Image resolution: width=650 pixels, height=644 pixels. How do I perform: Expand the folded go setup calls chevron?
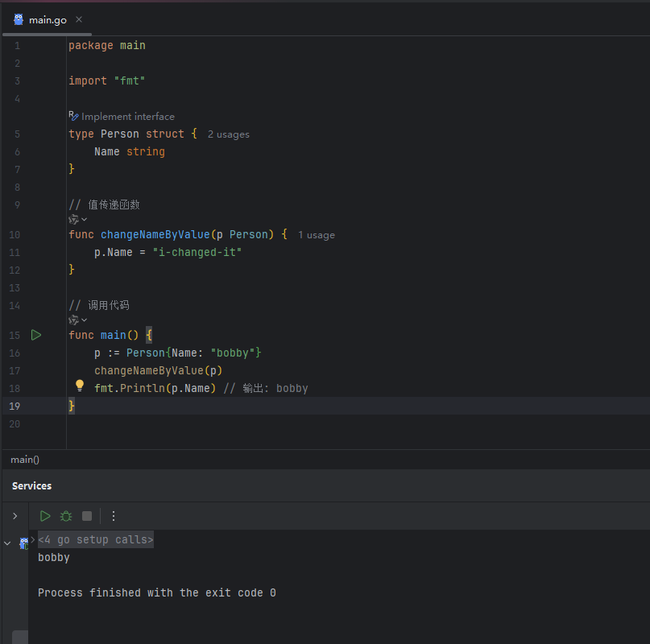pos(33,539)
